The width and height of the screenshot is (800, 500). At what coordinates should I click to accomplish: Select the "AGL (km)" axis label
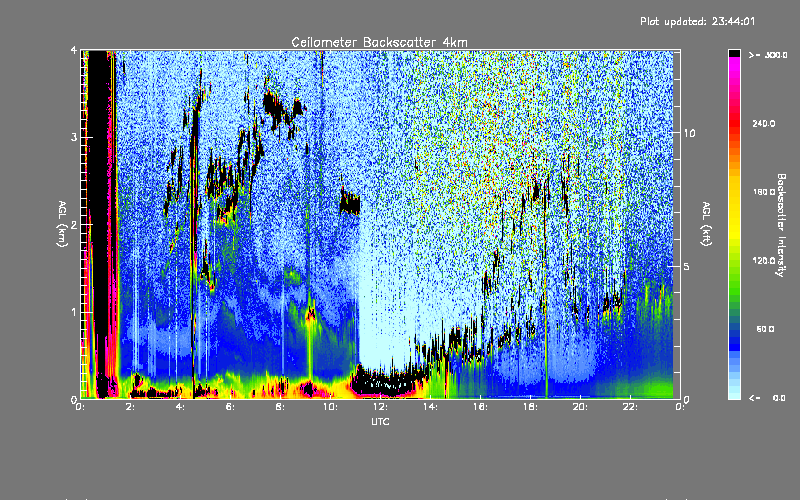pyautogui.click(x=62, y=224)
